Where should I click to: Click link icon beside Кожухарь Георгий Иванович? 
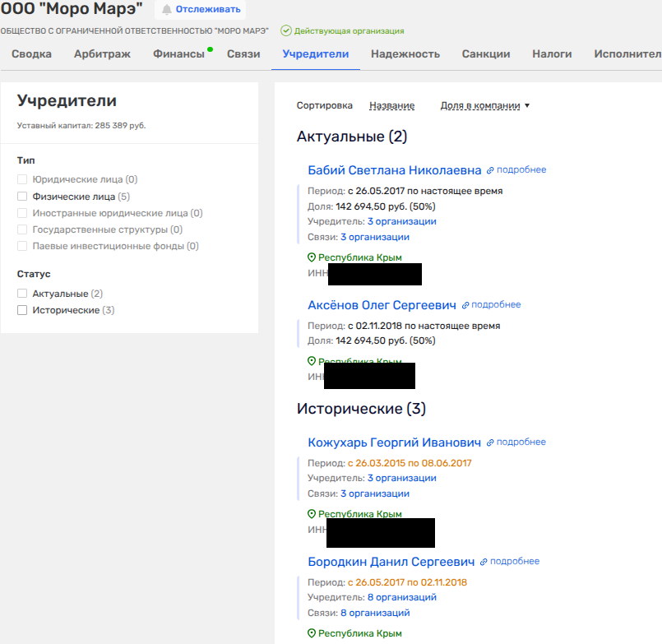(490, 442)
